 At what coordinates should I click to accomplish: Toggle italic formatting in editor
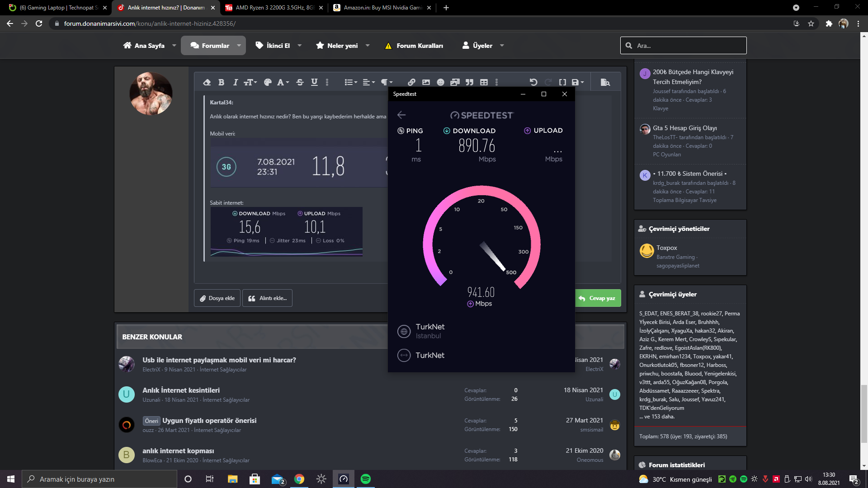click(235, 82)
